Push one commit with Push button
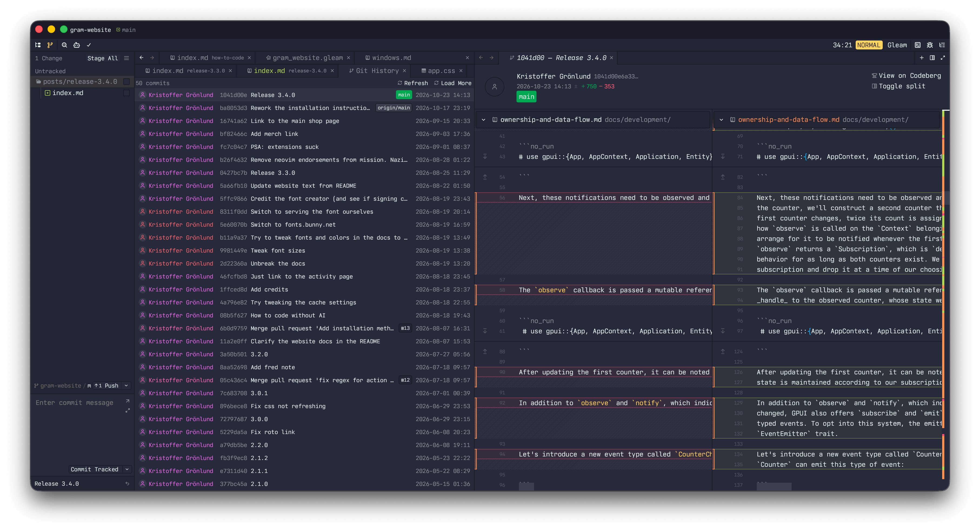The width and height of the screenshot is (980, 531). coord(106,386)
